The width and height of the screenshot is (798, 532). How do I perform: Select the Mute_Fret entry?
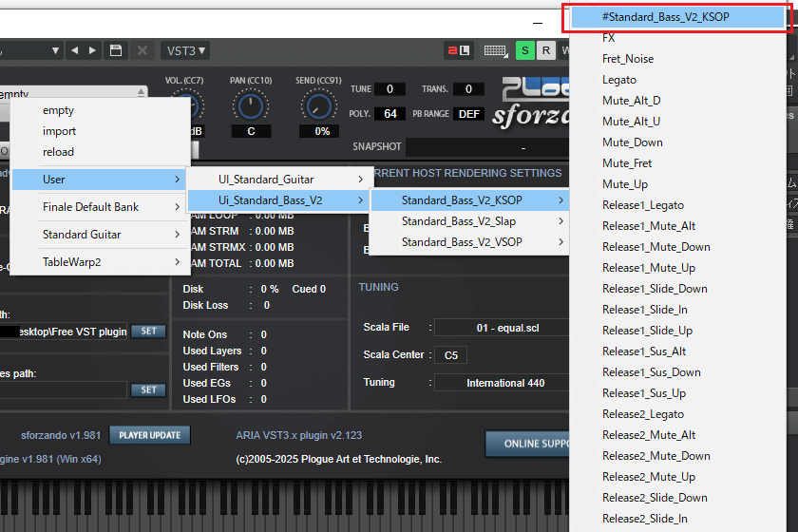[677, 162]
